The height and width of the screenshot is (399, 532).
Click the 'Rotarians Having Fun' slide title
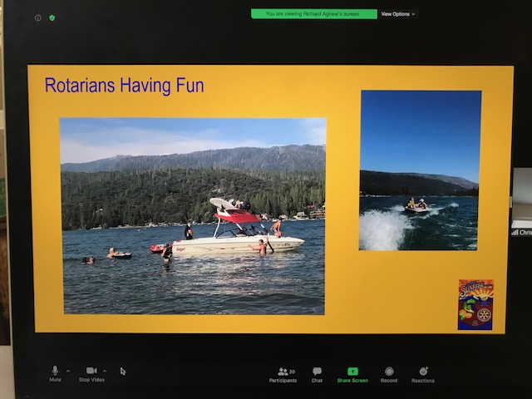tap(124, 86)
